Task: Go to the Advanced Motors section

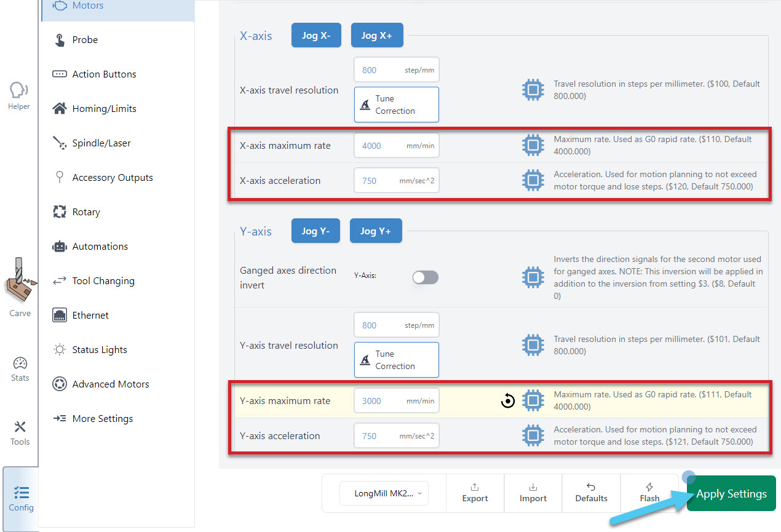Action: coord(110,384)
